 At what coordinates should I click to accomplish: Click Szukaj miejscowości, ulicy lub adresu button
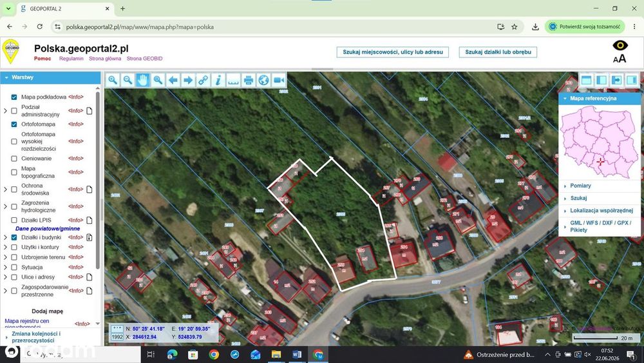pyautogui.click(x=393, y=52)
